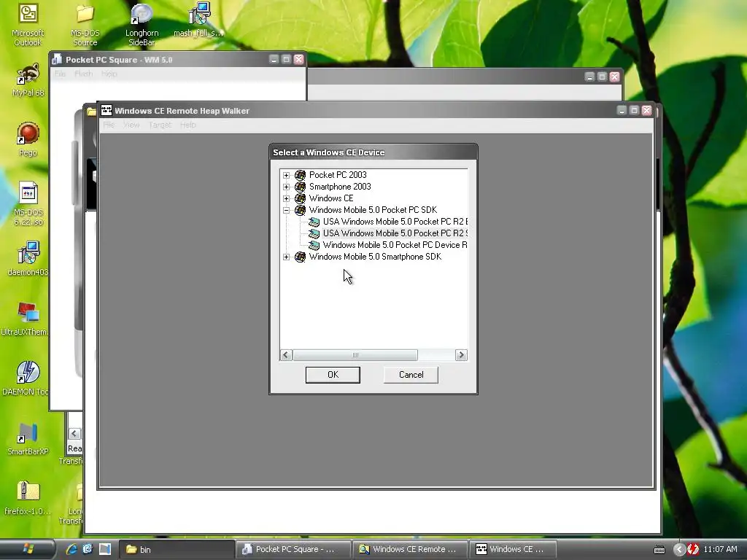The height and width of the screenshot is (560, 747).
Task: Click Pocket PC Square title bar icon
Action: click(x=57, y=60)
